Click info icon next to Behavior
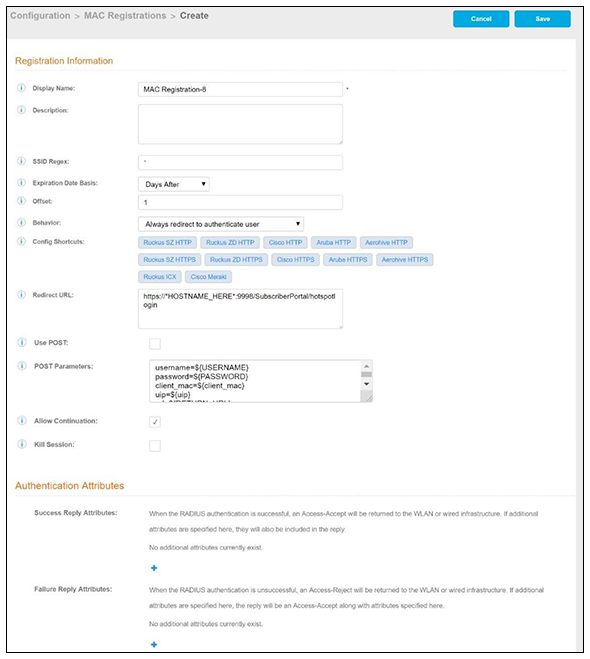590x659 pixels. 21,222
